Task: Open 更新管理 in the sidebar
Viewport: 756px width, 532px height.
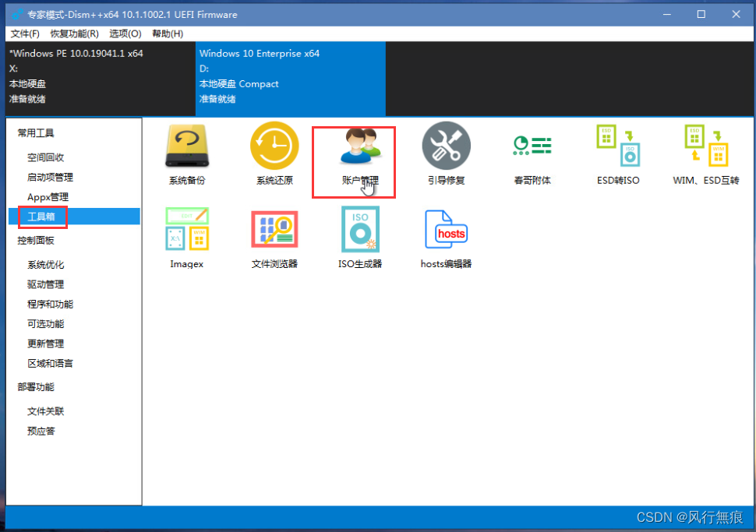Action: tap(46, 344)
